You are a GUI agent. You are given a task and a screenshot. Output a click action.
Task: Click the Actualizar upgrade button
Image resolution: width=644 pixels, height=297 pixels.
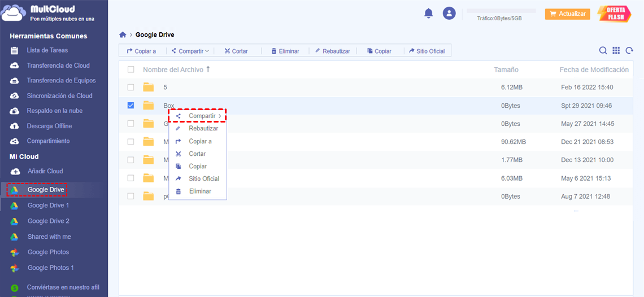(567, 14)
